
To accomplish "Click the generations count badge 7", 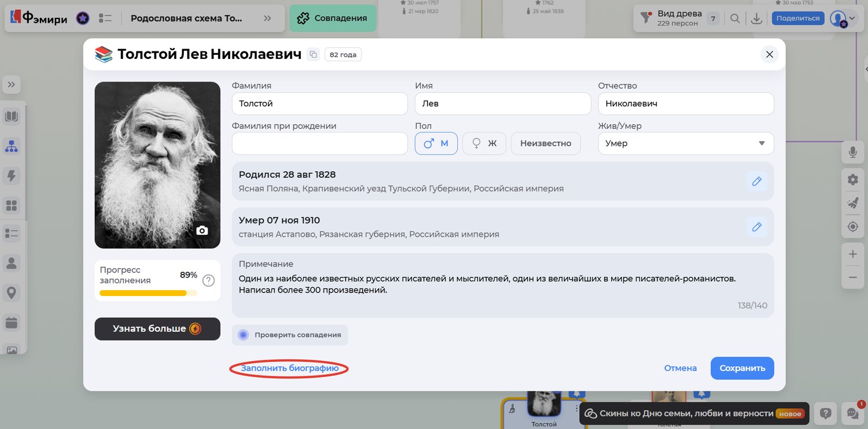I will click(713, 19).
